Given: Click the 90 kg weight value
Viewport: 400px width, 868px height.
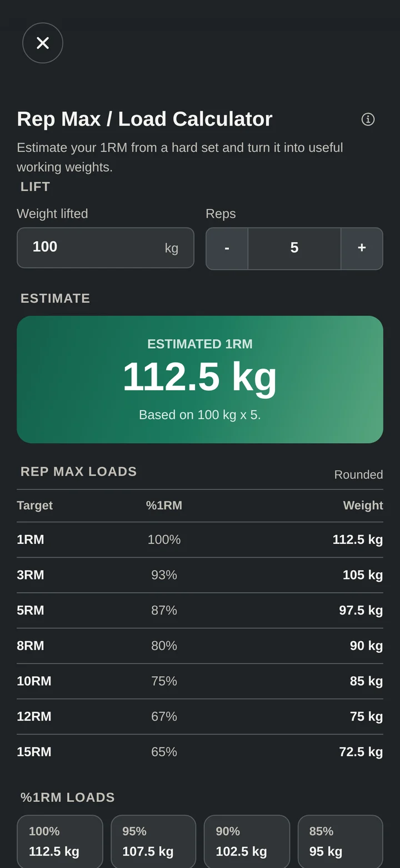Looking at the screenshot, I should (x=366, y=646).
